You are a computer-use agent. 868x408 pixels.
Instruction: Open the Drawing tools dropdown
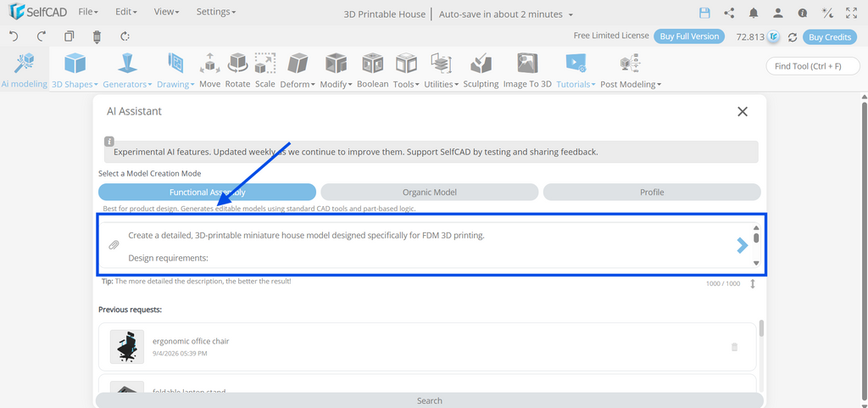(x=175, y=70)
